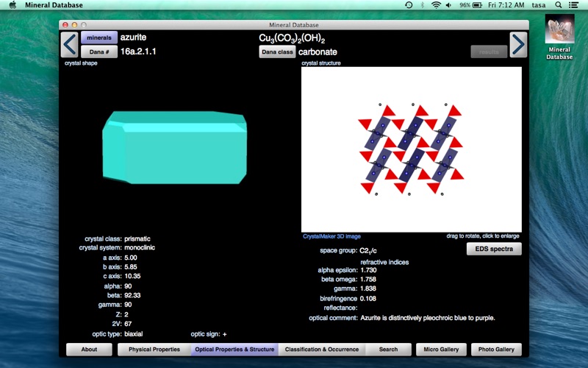Viewport: 588px width, 368px height.
Task: Click the optic type value biaxial
Action: click(x=134, y=334)
